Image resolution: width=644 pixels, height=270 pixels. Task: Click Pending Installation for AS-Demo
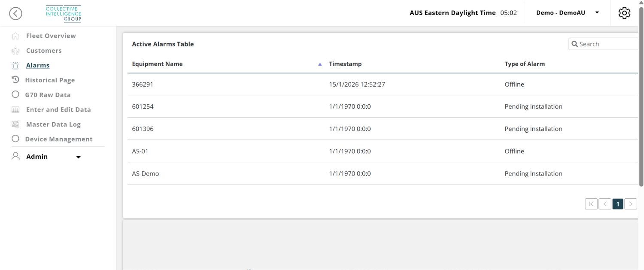(533, 173)
